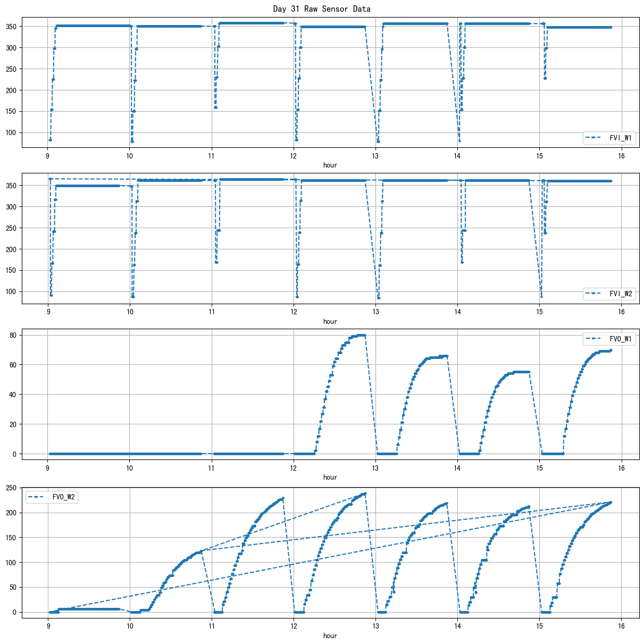Click the "hour" axis label under FVI_W1 plot

(330, 165)
